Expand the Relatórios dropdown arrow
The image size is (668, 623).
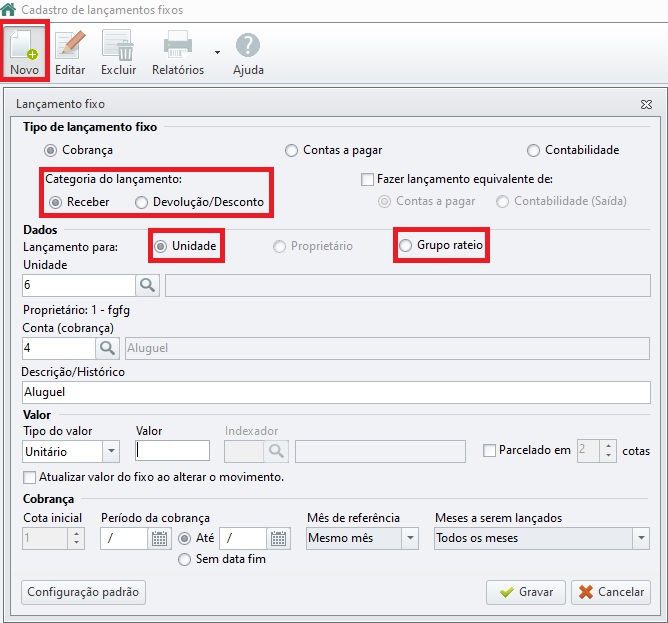tap(217, 52)
